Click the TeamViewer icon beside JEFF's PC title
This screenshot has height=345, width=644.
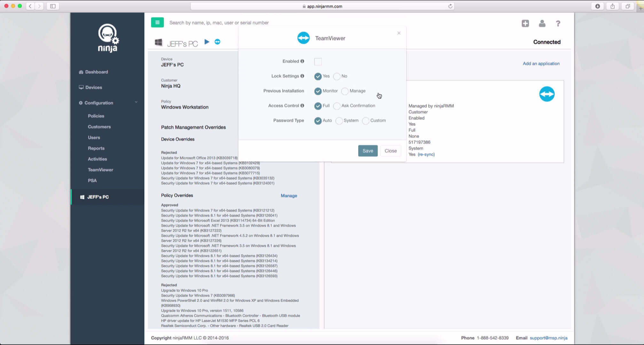217,42
